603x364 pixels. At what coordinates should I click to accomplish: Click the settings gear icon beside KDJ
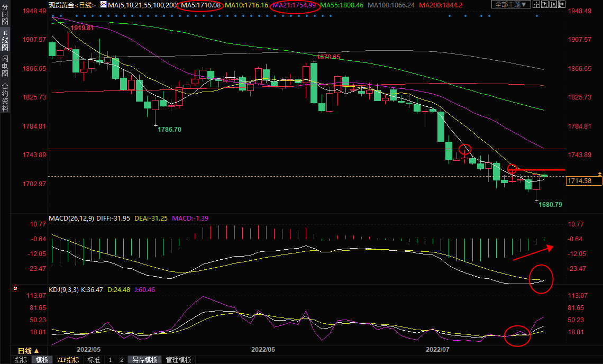pyautogui.click(x=15, y=289)
